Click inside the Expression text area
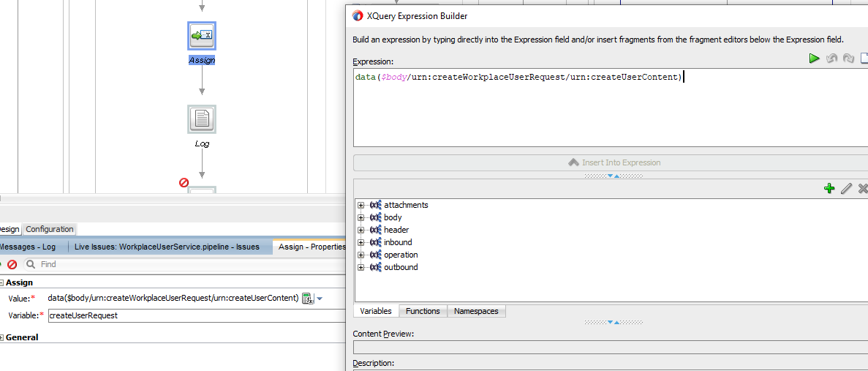This screenshot has width=868, height=371. [611, 108]
